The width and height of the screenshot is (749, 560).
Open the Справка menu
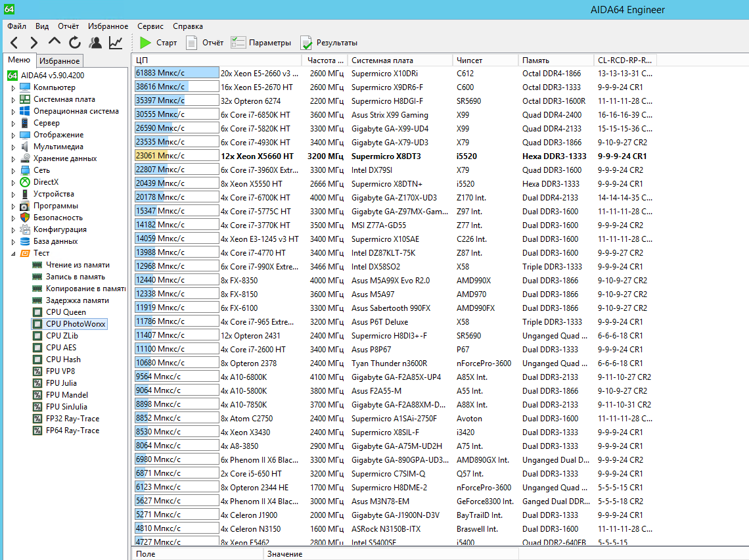tap(188, 26)
